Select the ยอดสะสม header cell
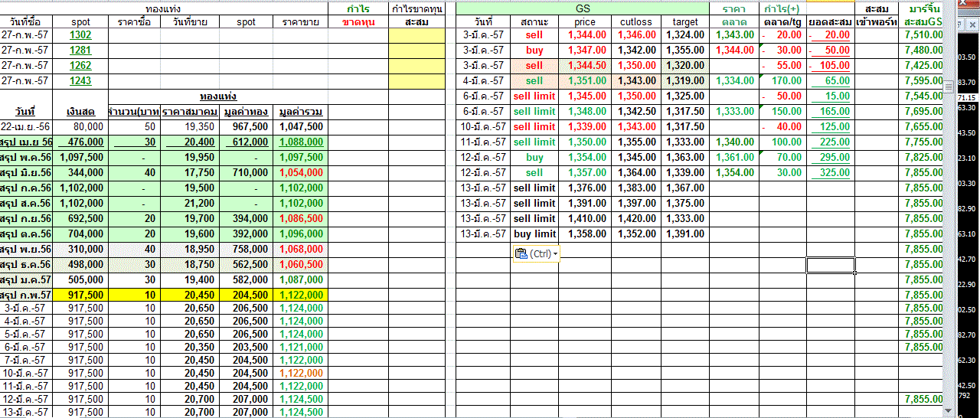The height and width of the screenshot is (418, 980). (x=831, y=22)
